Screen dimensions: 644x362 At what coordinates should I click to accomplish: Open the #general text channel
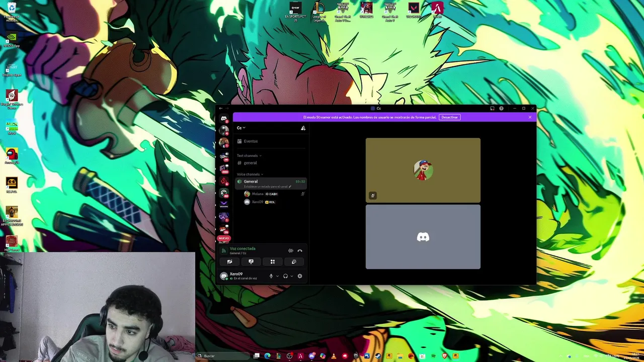[272, 163]
